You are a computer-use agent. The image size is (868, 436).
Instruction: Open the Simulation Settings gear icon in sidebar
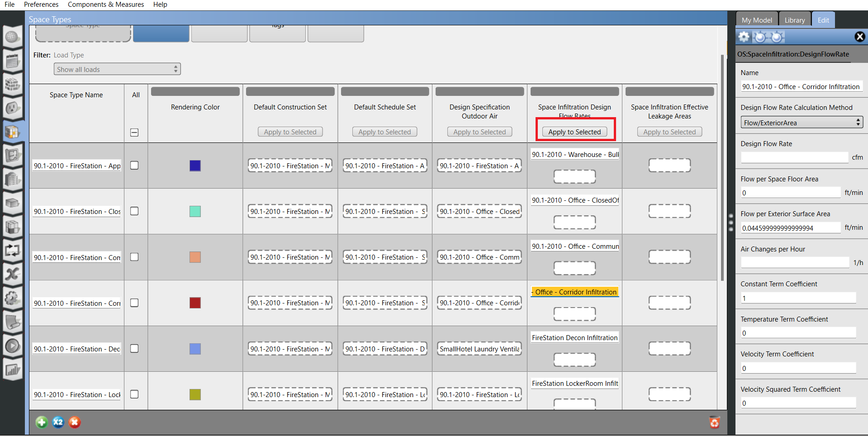12,298
